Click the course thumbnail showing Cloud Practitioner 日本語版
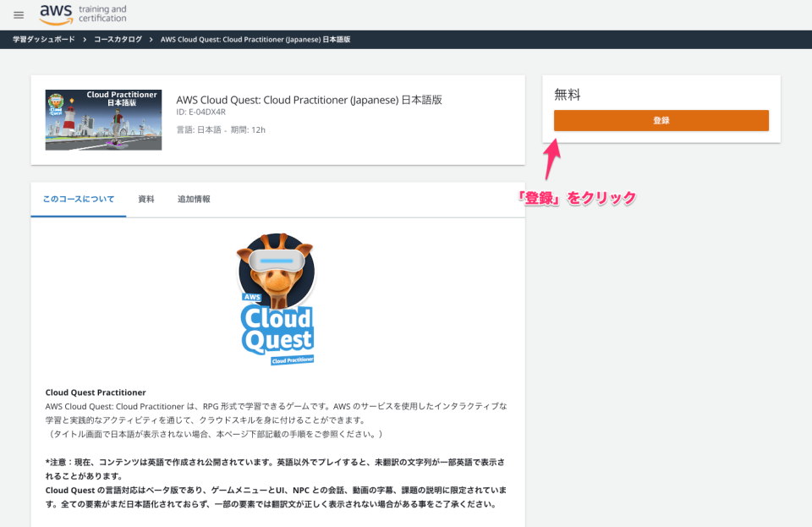Image resolution: width=812 pixels, height=527 pixels. click(103, 119)
